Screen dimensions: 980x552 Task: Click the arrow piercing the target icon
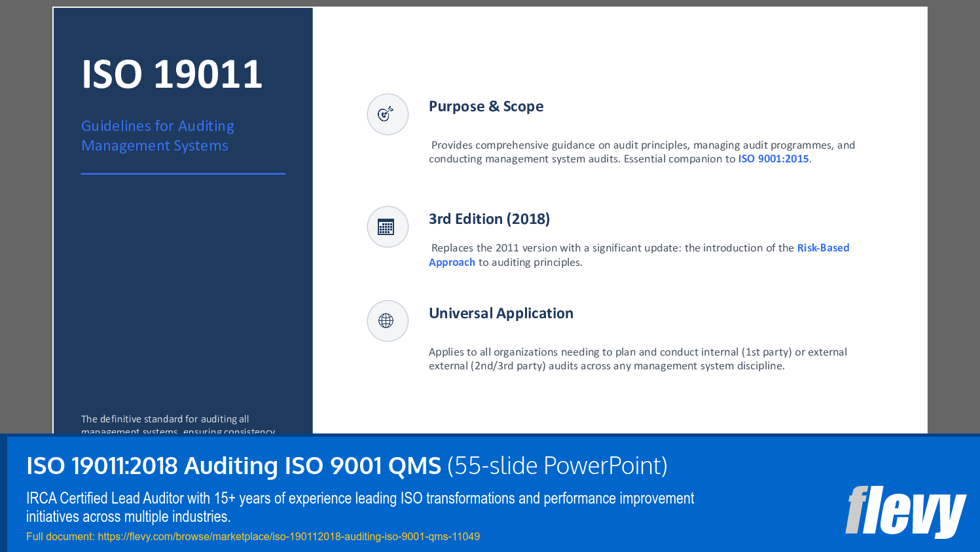tap(391, 109)
